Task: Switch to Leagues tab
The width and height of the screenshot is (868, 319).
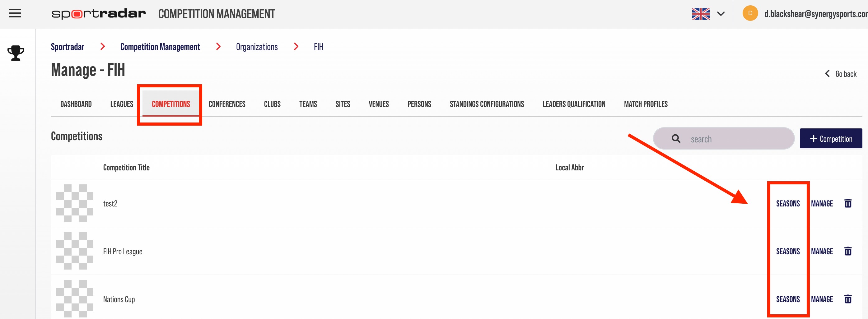Action: pos(122,104)
